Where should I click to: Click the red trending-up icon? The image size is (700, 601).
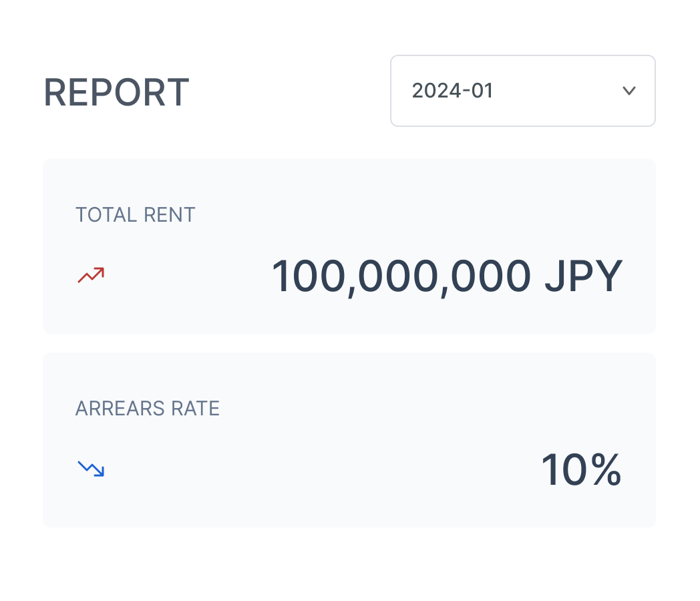(91, 274)
